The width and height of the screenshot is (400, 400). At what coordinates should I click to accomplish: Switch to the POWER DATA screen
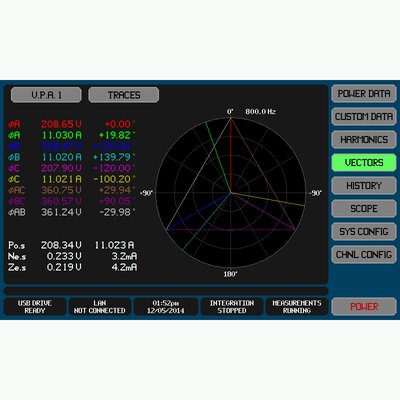(x=364, y=94)
